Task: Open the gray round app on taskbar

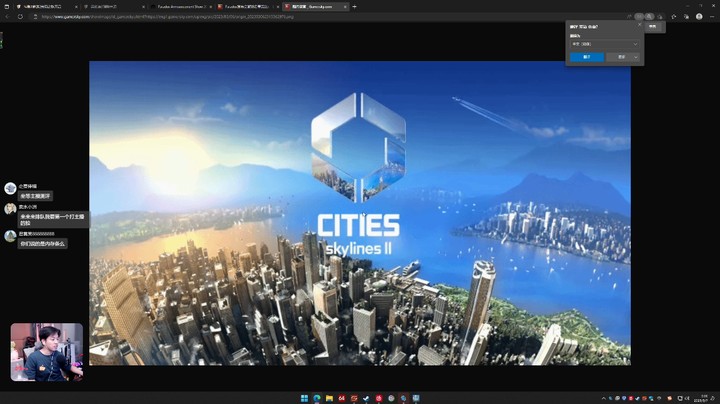Action: tap(391, 398)
